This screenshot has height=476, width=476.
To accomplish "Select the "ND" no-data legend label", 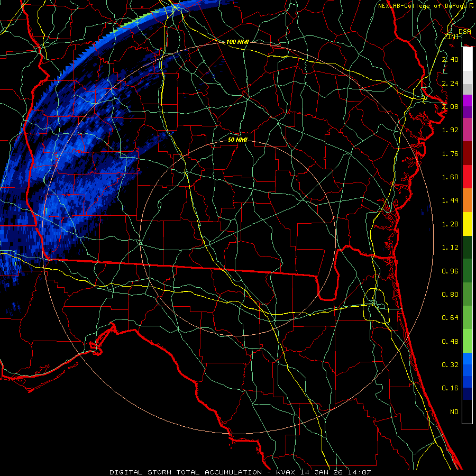I will tap(454, 412).
